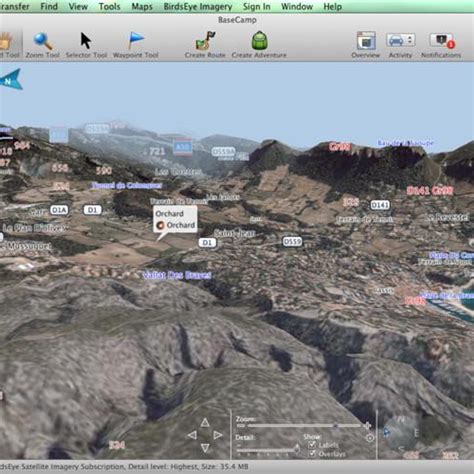
Task: Select the Waypoint Tool flag icon
Action: pyautogui.click(x=136, y=41)
